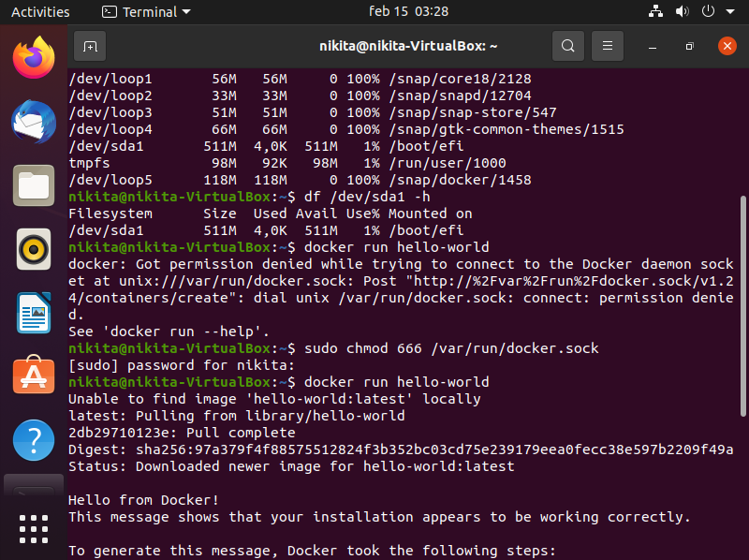Click the command 'df /dev/sda1 -h'

click(x=367, y=197)
